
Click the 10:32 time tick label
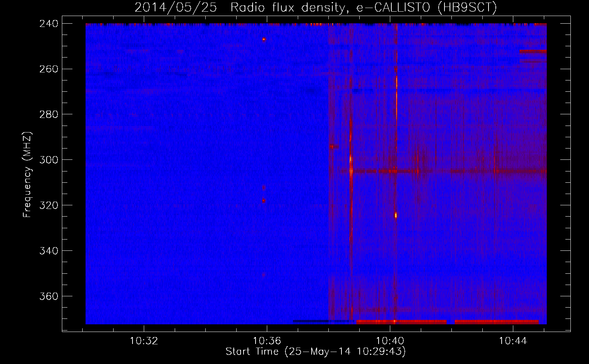tap(144, 341)
